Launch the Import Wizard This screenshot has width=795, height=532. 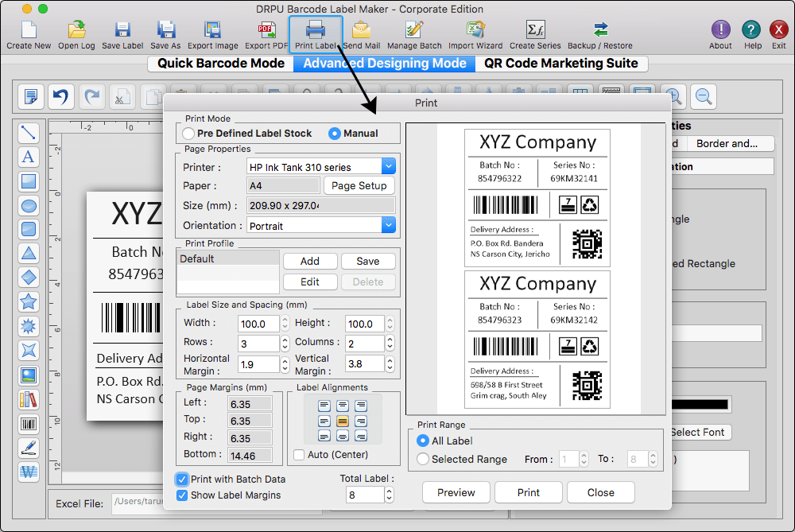(475, 35)
